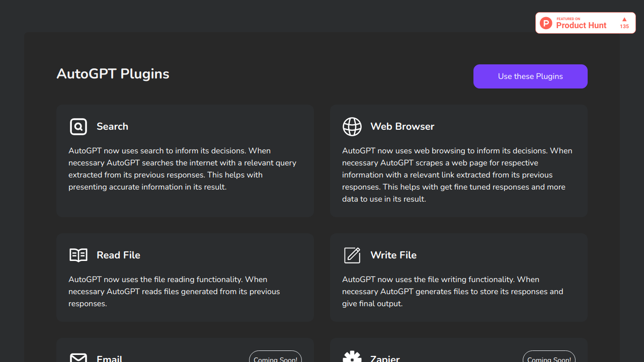This screenshot has height=362, width=644.
Task: Click the 135 upvote count
Action: tap(624, 27)
